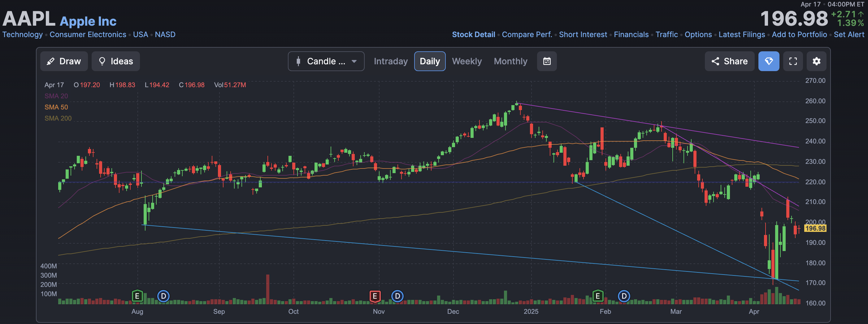Open the Consumer Electronics industry link
The width and height of the screenshot is (868, 324).
pos(88,35)
